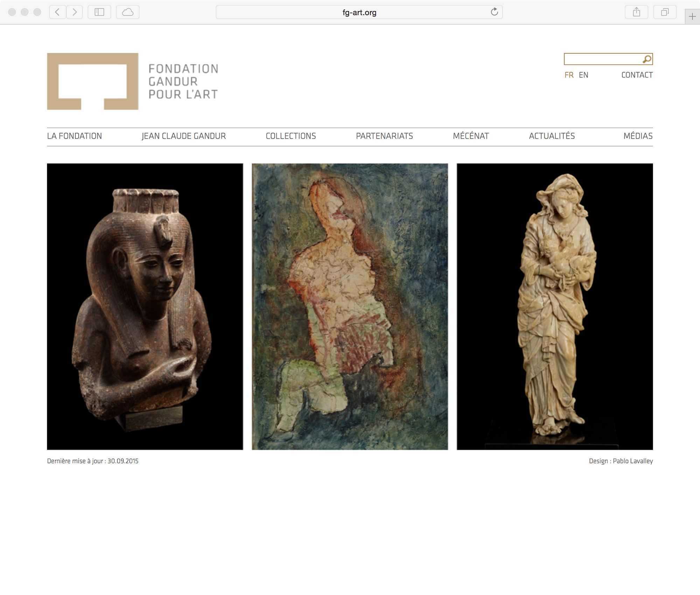Open the Egyptian bust sculpture image

pyautogui.click(x=145, y=306)
